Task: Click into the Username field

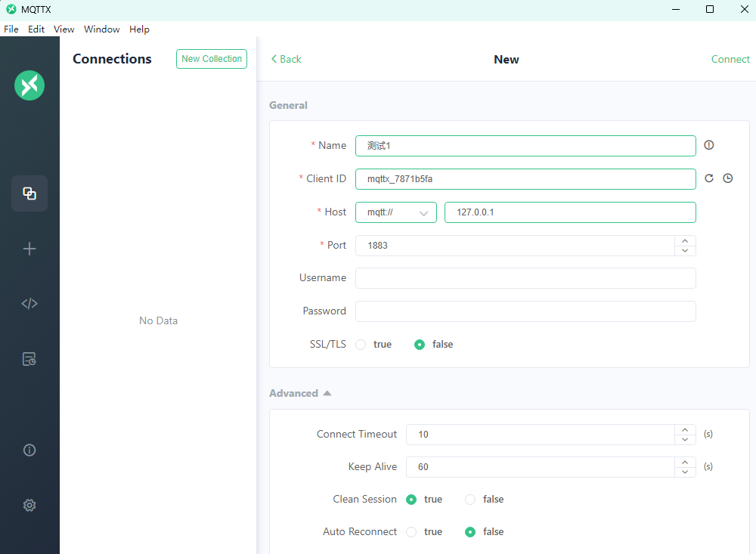Action: [525, 278]
